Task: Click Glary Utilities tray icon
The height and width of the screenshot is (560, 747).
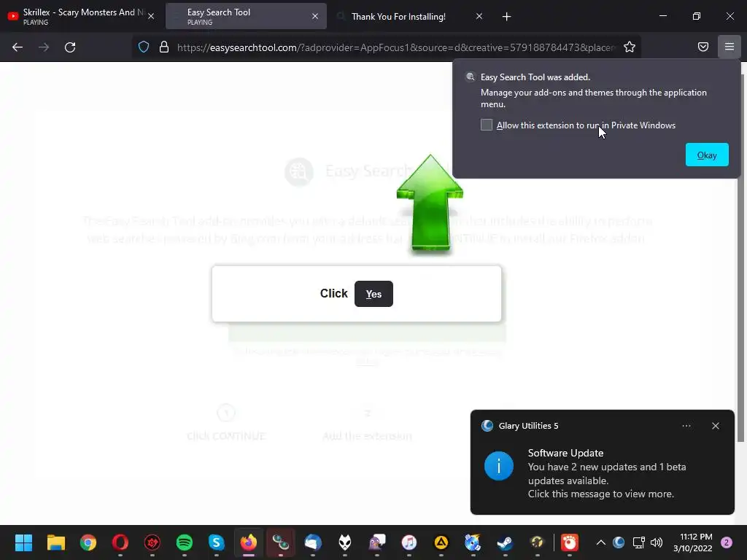Action: pyautogui.click(x=619, y=542)
